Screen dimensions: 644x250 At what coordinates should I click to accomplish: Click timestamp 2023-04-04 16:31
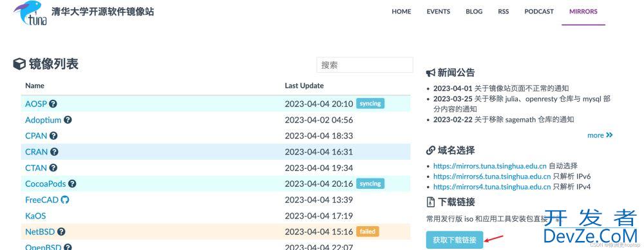pos(319,151)
